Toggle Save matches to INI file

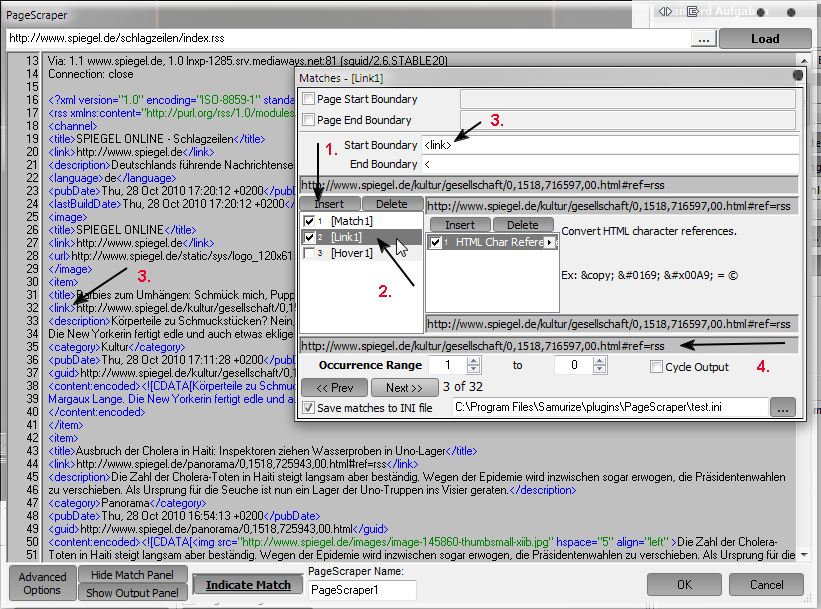click(x=309, y=407)
